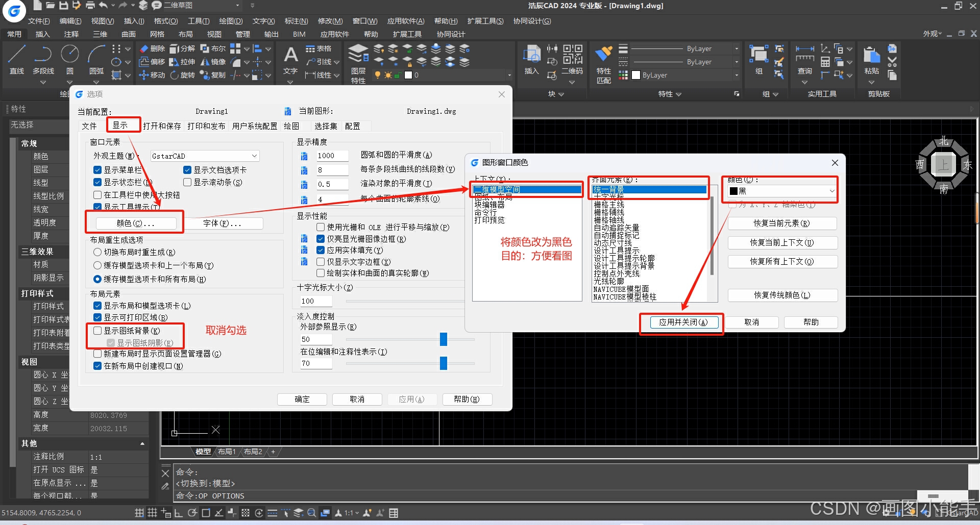Click the Undo arrow in quick access toolbar
The width and height of the screenshot is (980, 525).
tap(103, 6)
